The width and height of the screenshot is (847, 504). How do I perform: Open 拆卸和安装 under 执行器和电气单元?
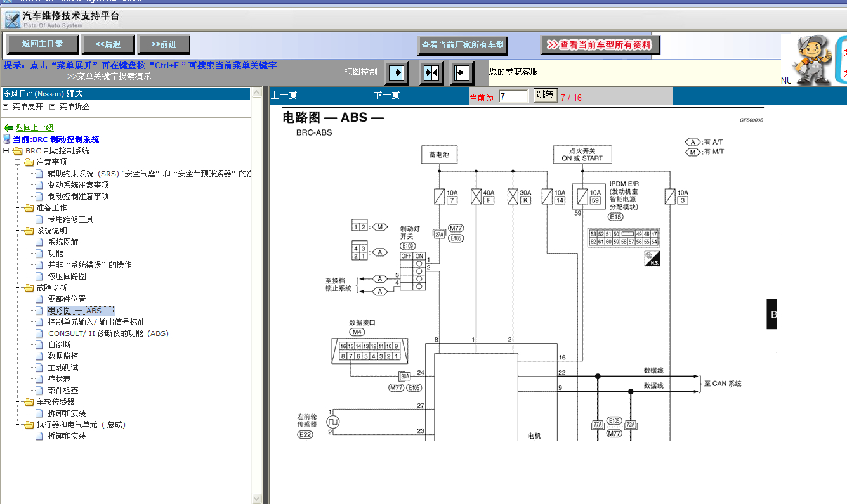point(67,436)
